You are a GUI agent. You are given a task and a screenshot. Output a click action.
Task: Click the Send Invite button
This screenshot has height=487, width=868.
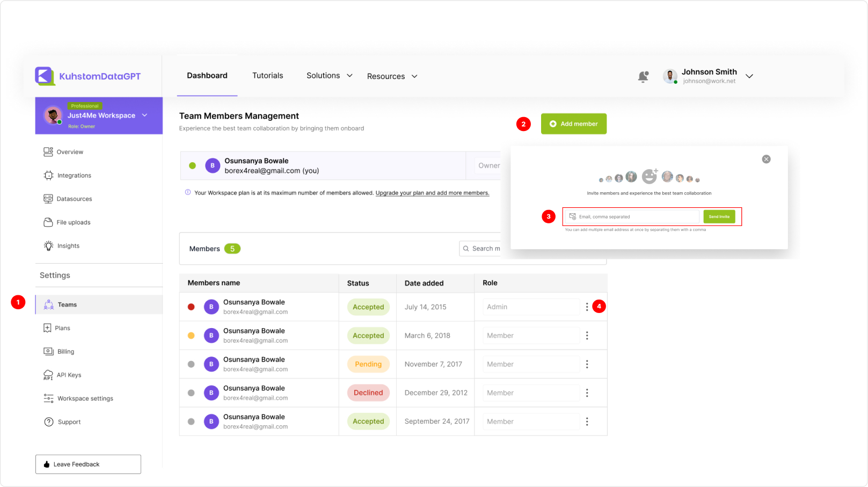[x=719, y=216]
